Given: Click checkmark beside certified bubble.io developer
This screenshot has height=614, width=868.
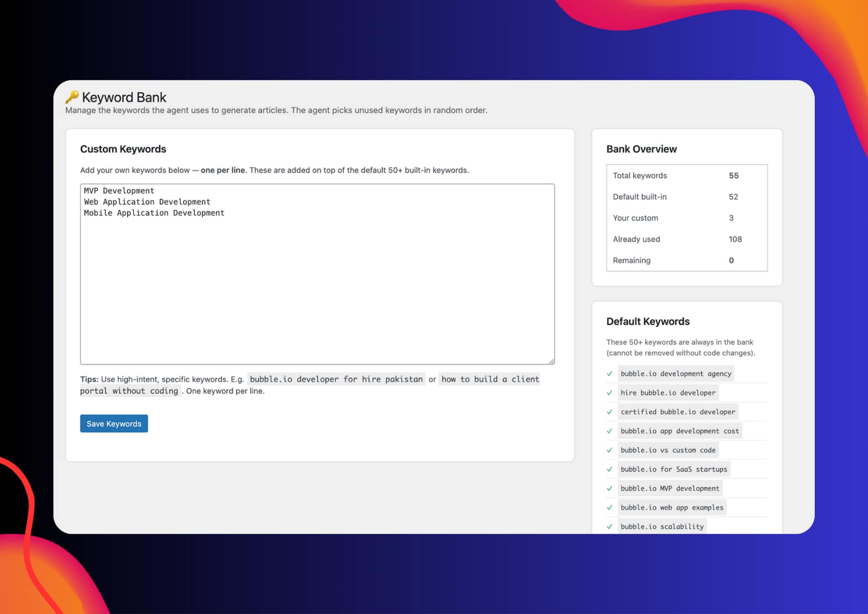Looking at the screenshot, I should pyautogui.click(x=610, y=412).
